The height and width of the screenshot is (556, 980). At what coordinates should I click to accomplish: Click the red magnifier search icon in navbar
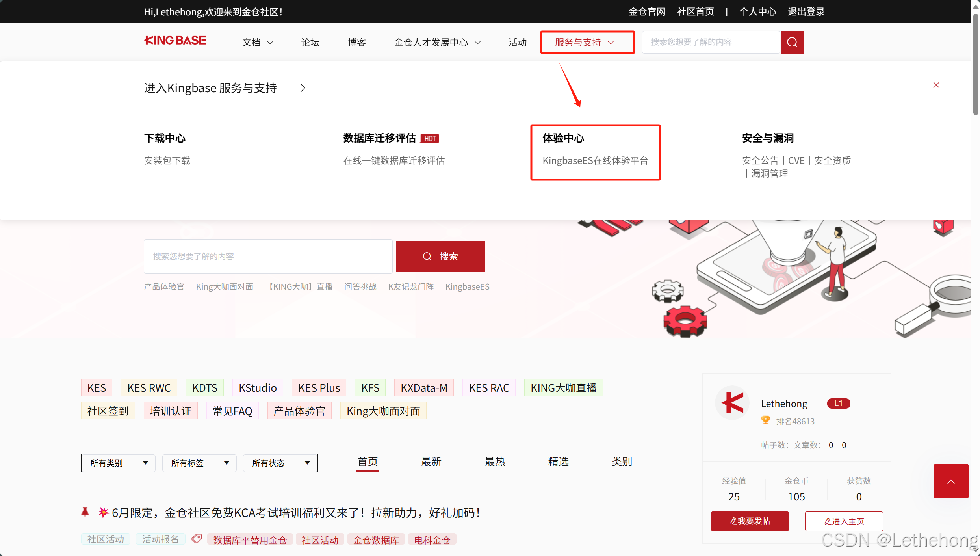tap(792, 42)
